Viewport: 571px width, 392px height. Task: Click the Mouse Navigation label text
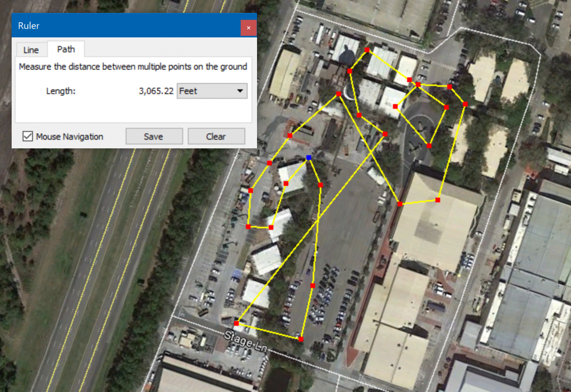coord(70,137)
